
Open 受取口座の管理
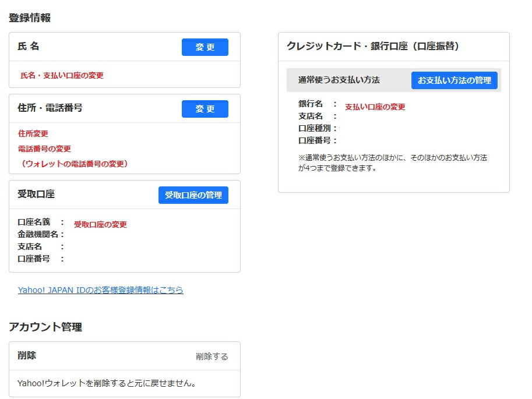(193, 195)
